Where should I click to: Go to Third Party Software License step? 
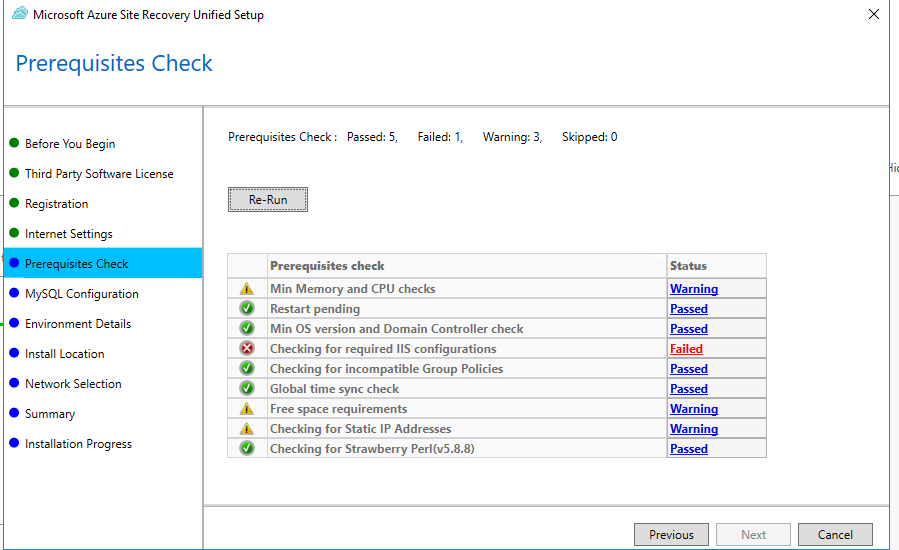(99, 174)
